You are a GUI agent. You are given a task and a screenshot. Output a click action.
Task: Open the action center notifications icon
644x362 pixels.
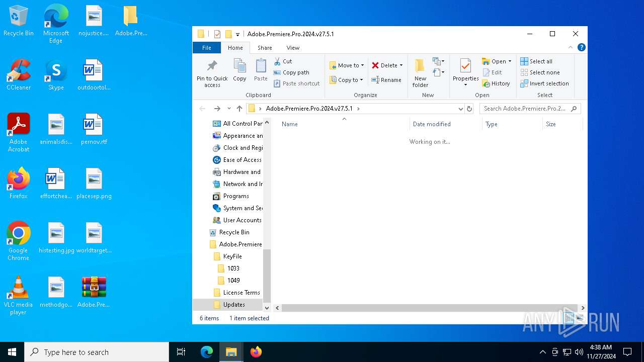(627, 352)
